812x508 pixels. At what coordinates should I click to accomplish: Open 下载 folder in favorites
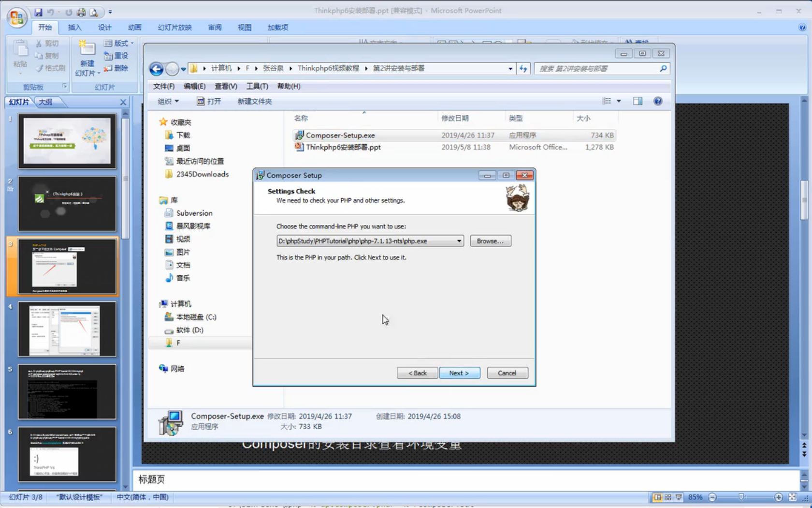point(177,135)
